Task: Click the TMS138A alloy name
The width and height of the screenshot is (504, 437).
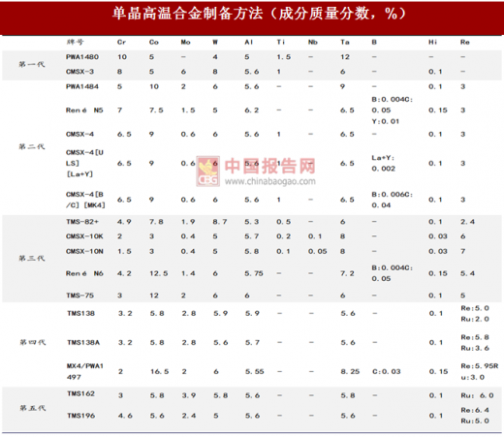Action: (x=83, y=343)
